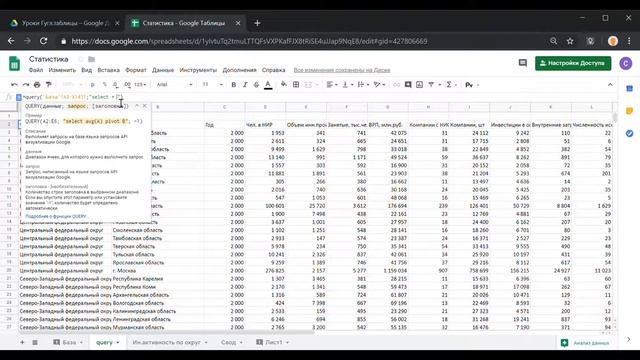Click Insert comment icon in toolbar
The height and width of the screenshot is (360, 640).
coord(408,84)
